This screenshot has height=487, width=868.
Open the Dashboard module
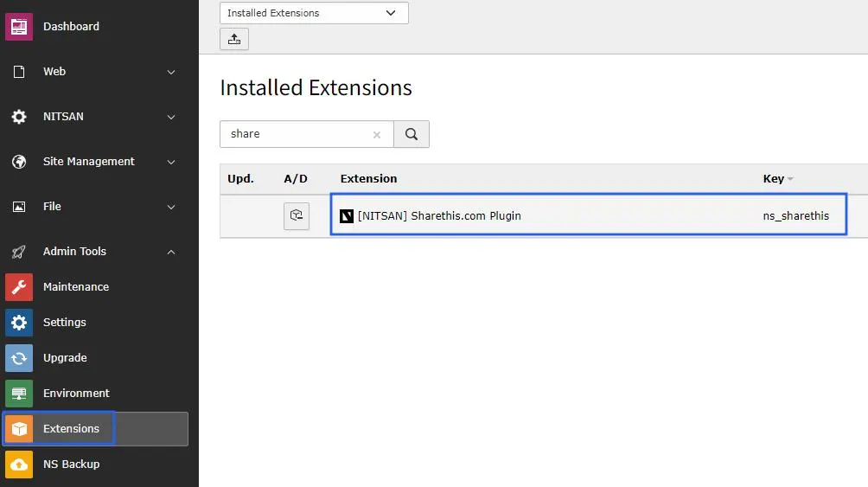click(71, 27)
